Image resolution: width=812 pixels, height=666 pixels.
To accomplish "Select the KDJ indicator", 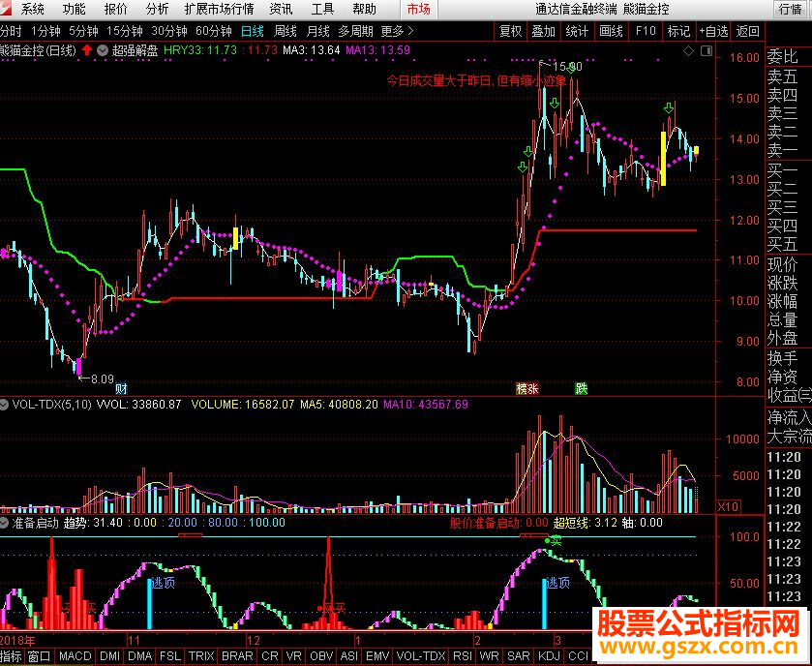I will coord(549,656).
